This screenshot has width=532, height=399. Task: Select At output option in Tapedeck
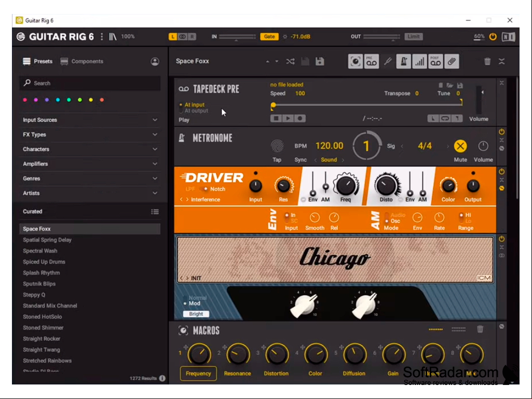[196, 111]
